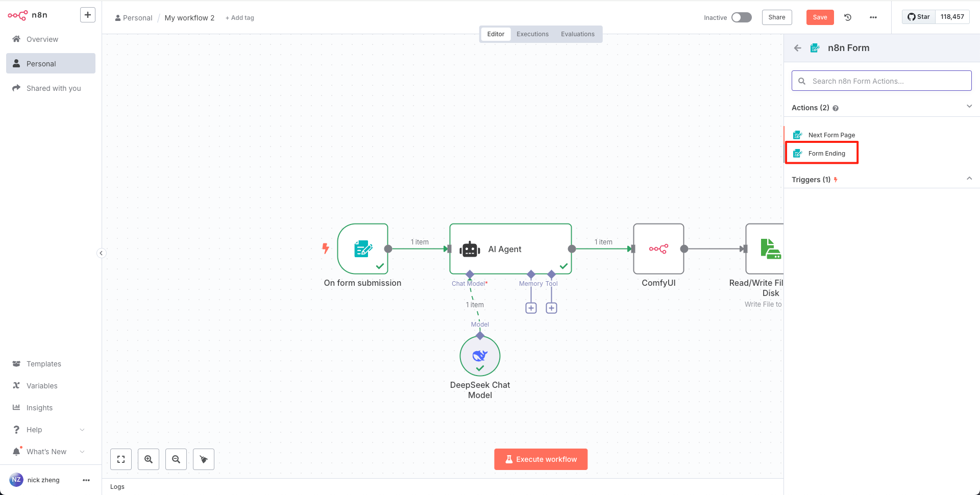Click the ComfyUI output handle

click(x=684, y=249)
